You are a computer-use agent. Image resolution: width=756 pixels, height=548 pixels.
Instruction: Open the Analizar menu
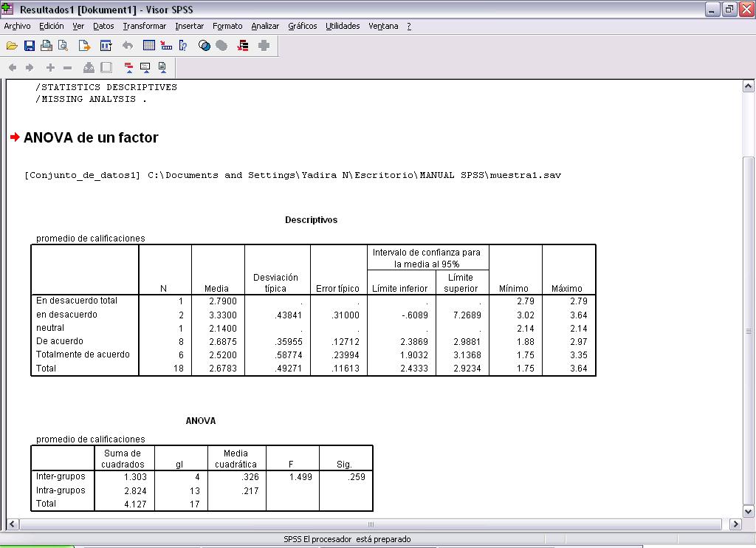[265, 26]
